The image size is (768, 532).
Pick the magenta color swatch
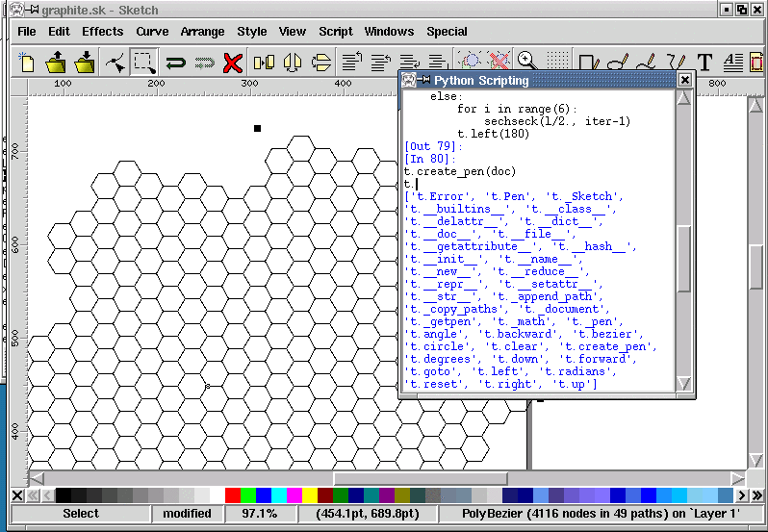pyautogui.click(x=294, y=495)
